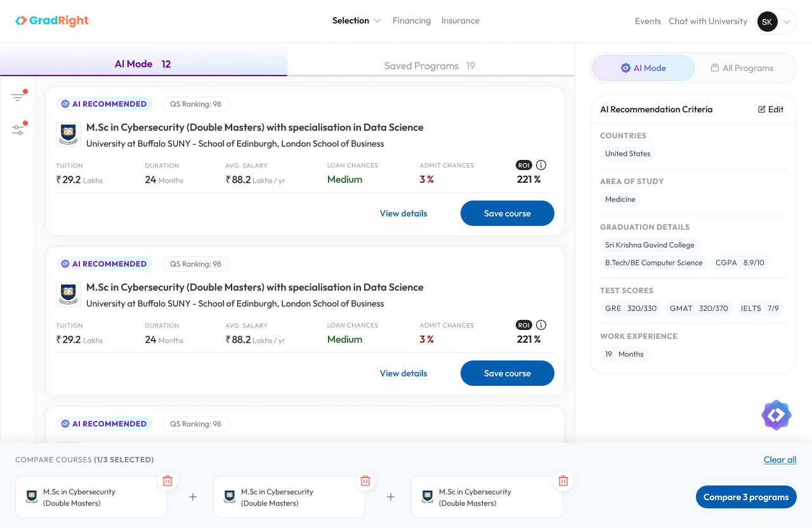Click the GMAT 320/370 chip

tap(699, 308)
